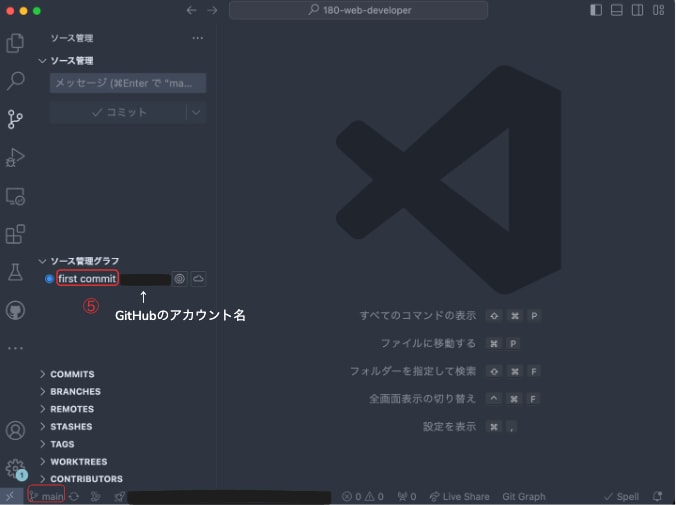Screen dimensions: 676x505
Task: Open the GitHub view icon
Action: [x=15, y=311]
